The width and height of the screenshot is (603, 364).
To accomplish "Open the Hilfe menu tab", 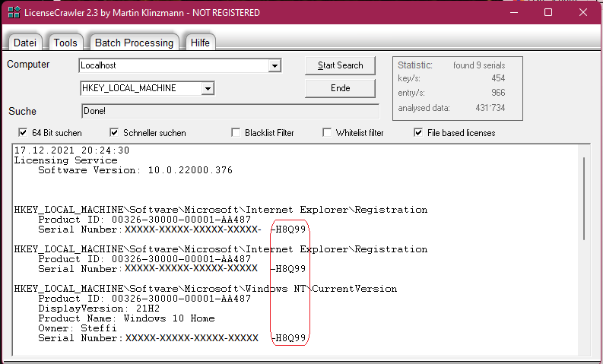I will coord(200,43).
